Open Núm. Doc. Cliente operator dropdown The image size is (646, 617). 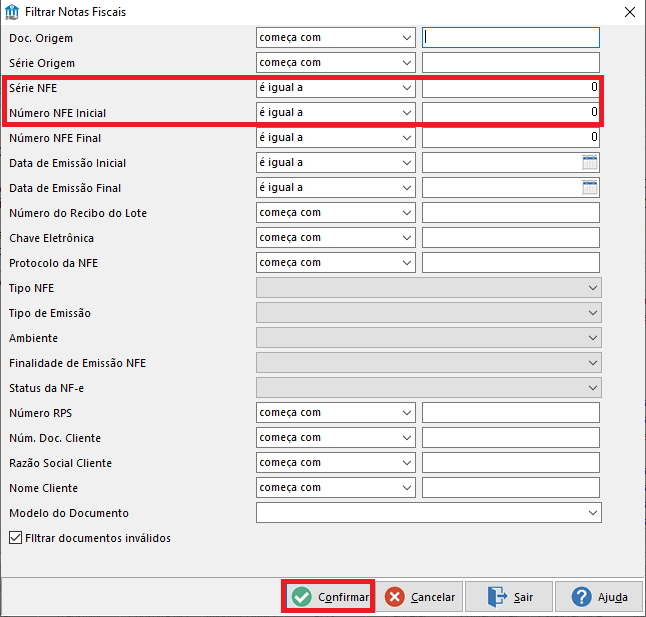click(335, 438)
